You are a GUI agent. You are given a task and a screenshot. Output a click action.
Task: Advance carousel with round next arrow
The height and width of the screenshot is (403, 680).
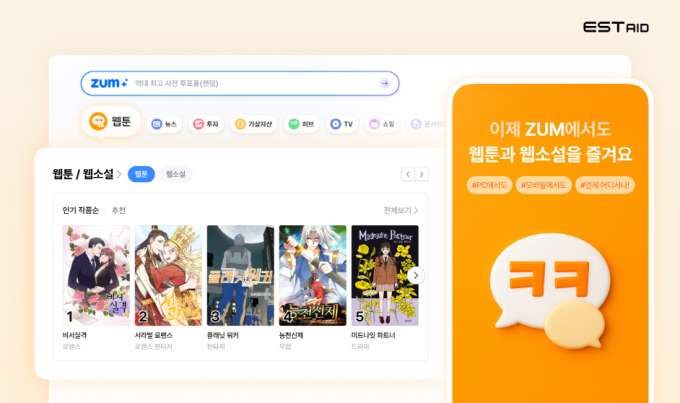(x=416, y=275)
